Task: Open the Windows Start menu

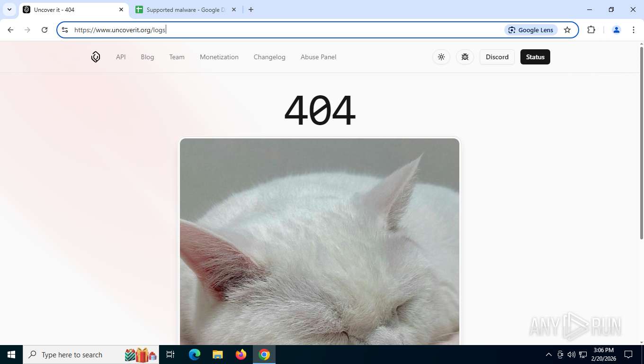Action: pyautogui.click(x=11, y=355)
